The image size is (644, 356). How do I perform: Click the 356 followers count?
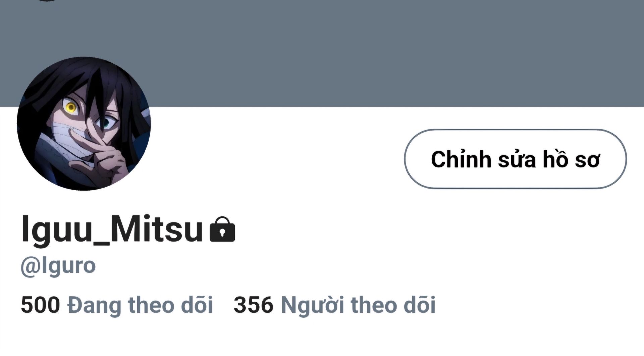click(x=254, y=305)
